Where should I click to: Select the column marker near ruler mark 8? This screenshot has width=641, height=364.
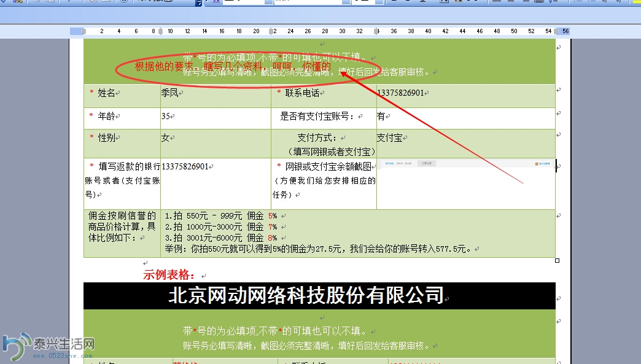pos(161,31)
